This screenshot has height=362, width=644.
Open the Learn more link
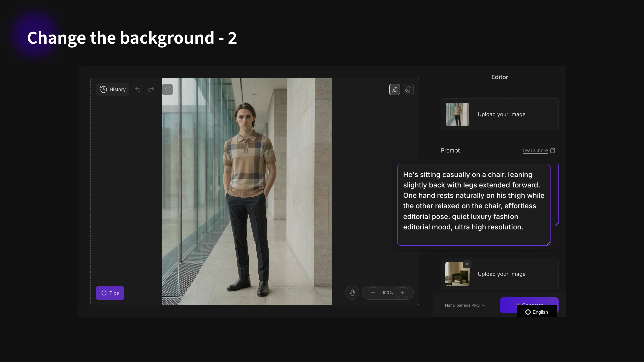535,151
